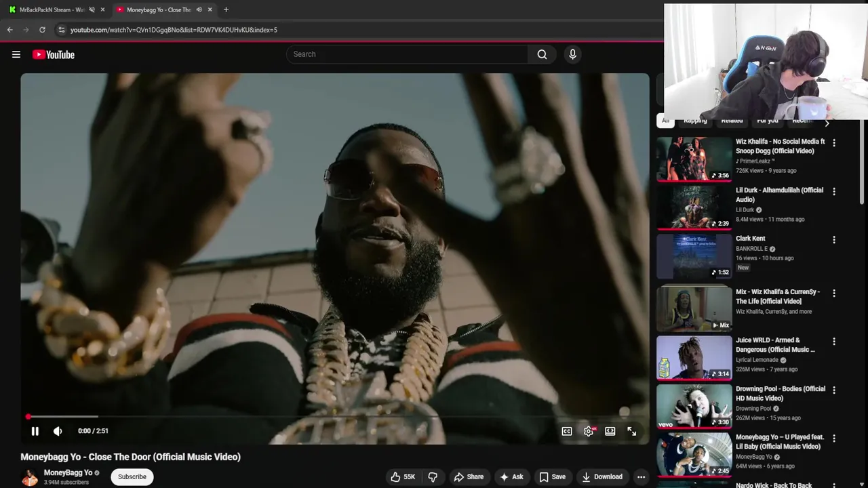Seek on the video progress bar
The height and width of the screenshot is (488, 868).
[335, 416]
